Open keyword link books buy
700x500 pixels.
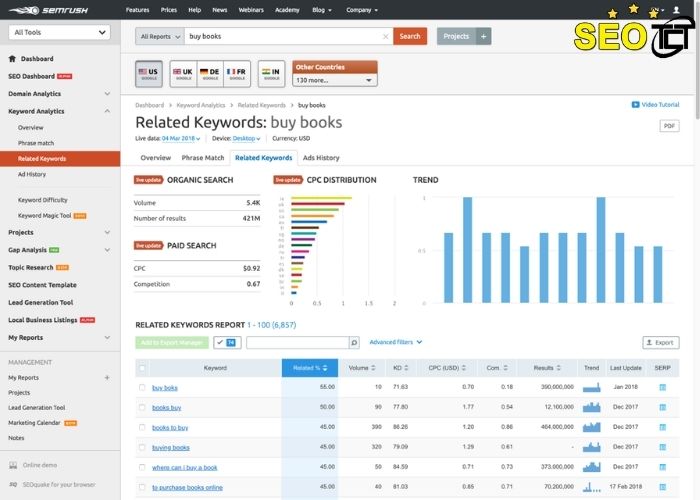(167, 408)
